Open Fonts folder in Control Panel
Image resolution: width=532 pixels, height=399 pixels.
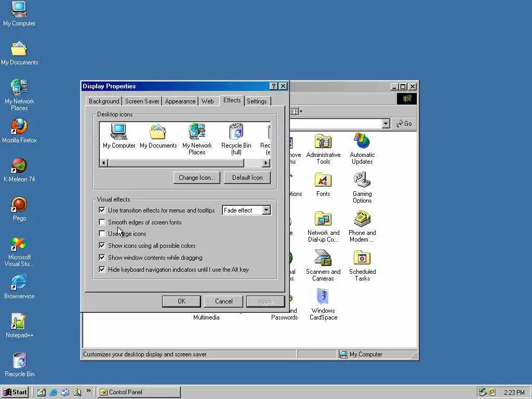coord(323,184)
